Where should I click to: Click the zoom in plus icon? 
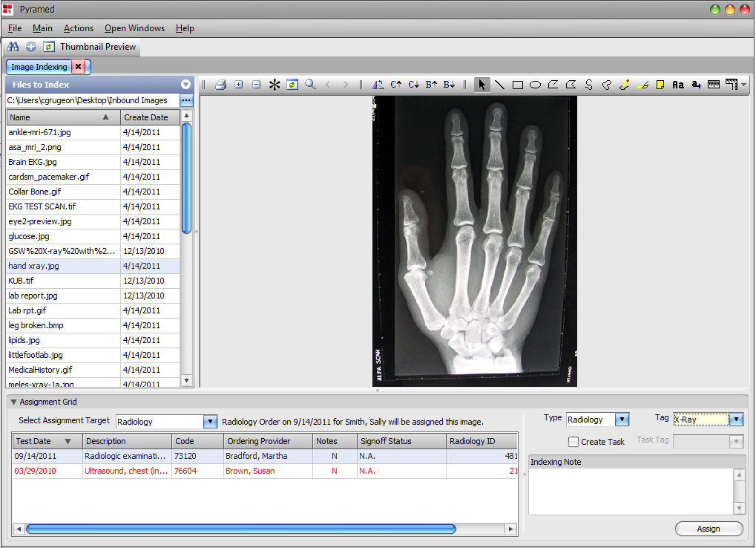point(239,85)
